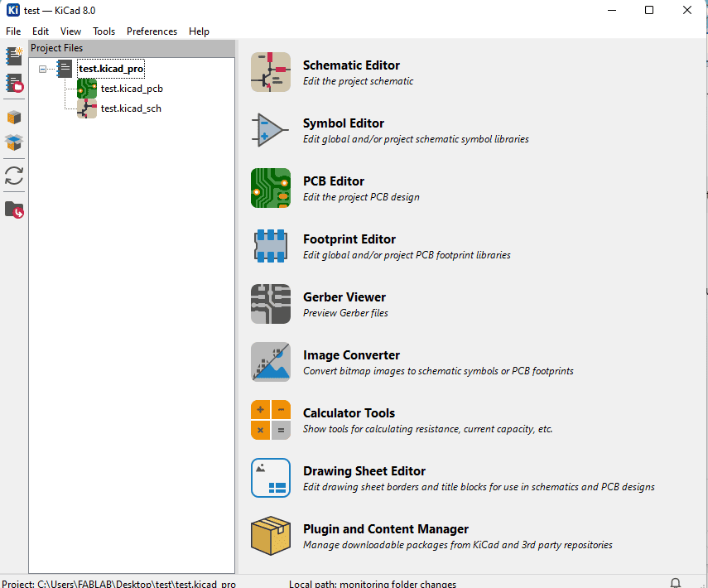Click 'Manage downloadable packages from KiCad' text
The image size is (708, 588).
pos(458,545)
